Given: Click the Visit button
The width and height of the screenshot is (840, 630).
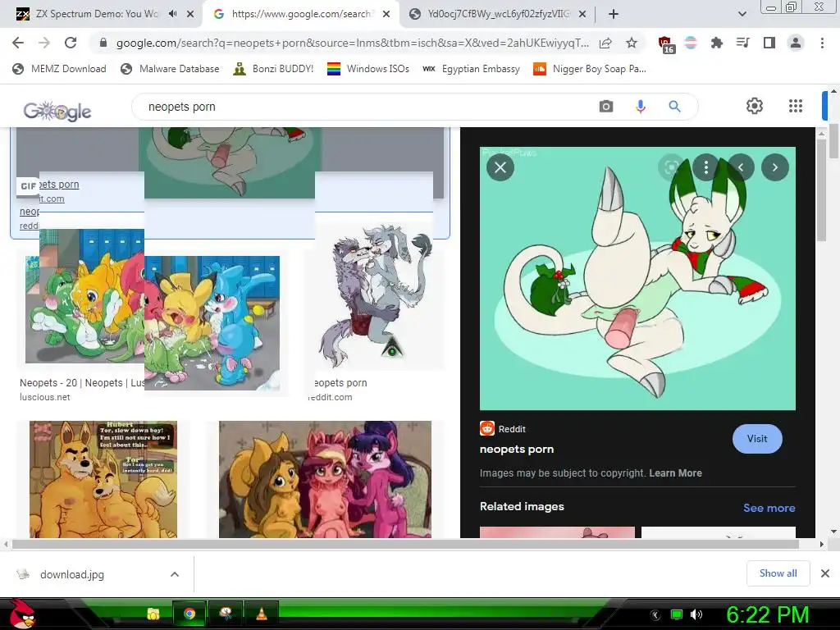Looking at the screenshot, I should point(757,439).
